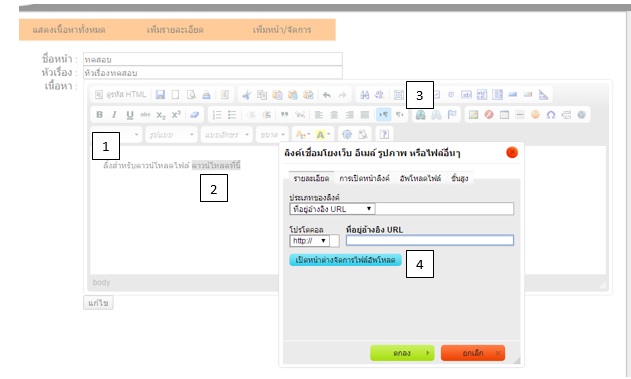The width and height of the screenshot is (631, 379).
Task: Toggle the bulleted list icon
Action: [232, 115]
